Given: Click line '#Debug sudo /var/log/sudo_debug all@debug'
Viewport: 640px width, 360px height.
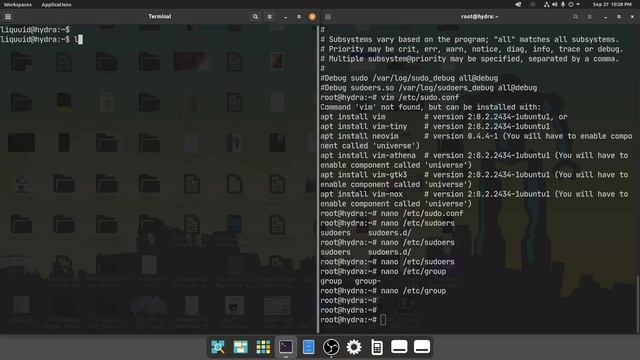Looking at the screenshot, I should click(409, 78).
